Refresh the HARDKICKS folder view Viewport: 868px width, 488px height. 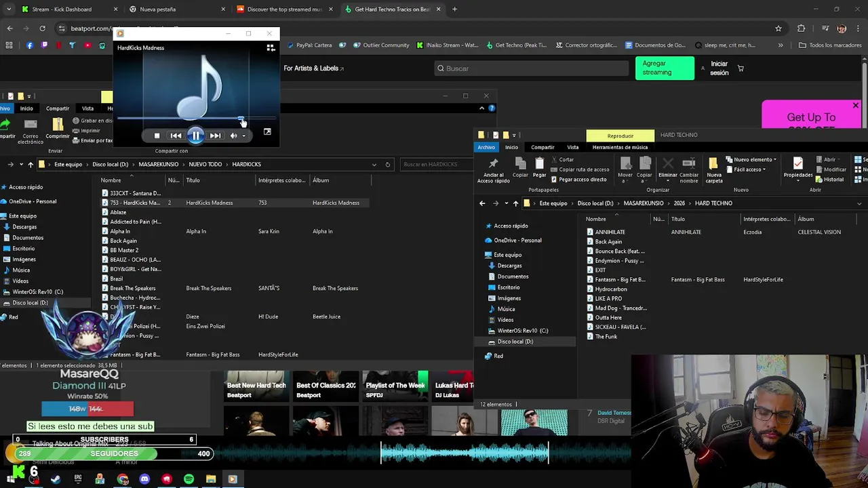[x=388, y=164]
